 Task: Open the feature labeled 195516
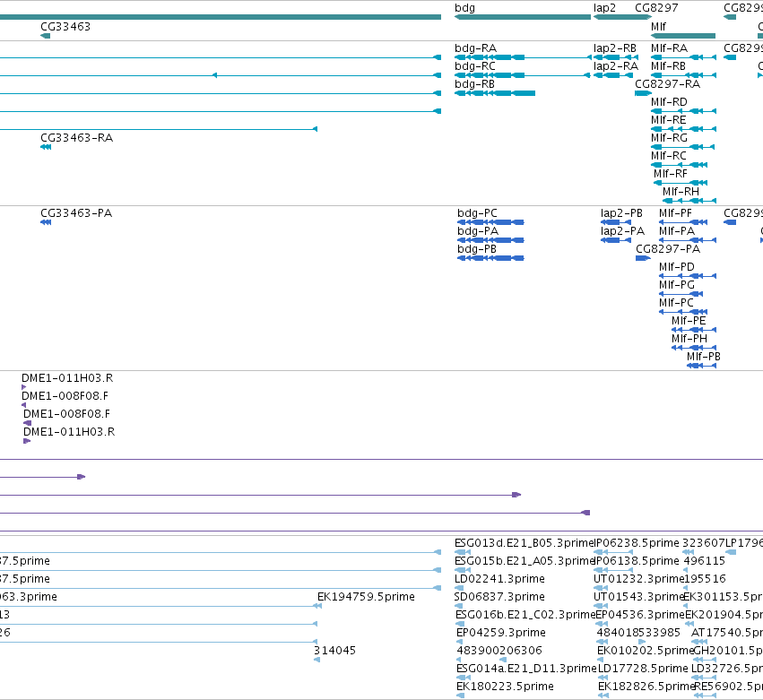pyautogui.click(x=705, y=579)
